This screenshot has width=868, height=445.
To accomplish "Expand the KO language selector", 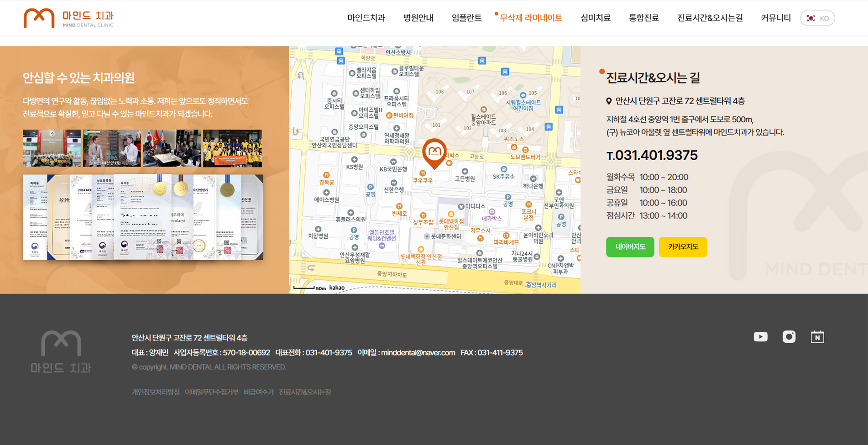I will point(824,18).
